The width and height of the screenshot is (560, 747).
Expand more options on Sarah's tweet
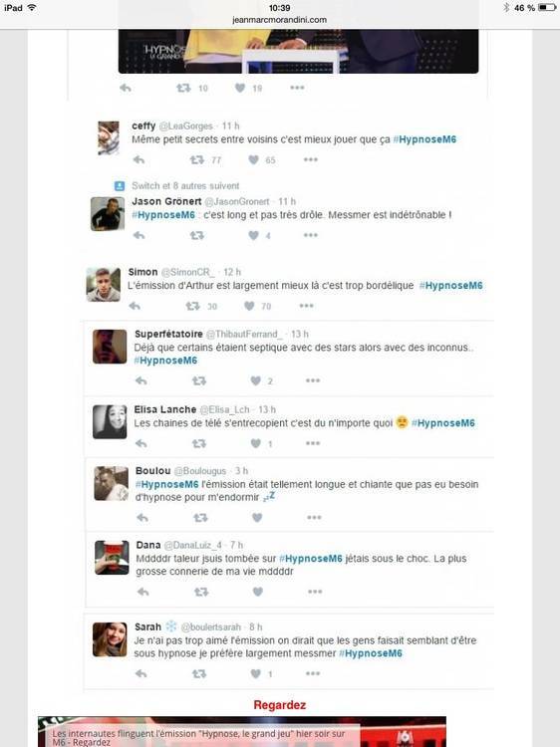[313, 673]
